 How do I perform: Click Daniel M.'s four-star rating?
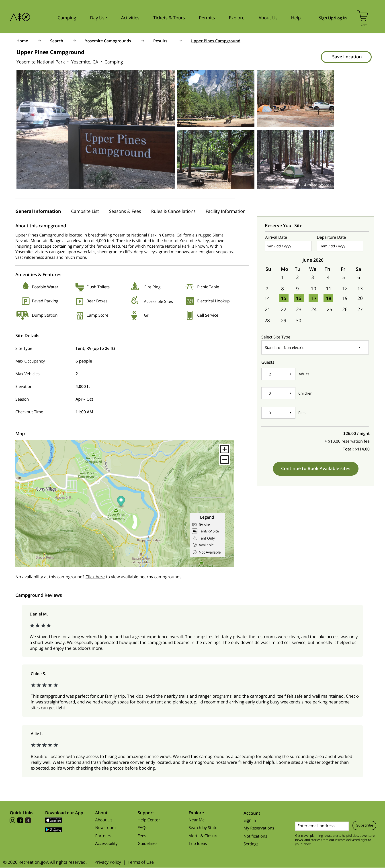pos(41,625)
